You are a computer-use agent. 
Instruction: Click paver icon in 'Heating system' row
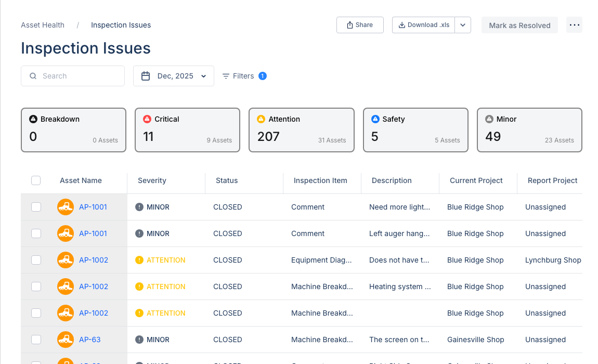66,287
